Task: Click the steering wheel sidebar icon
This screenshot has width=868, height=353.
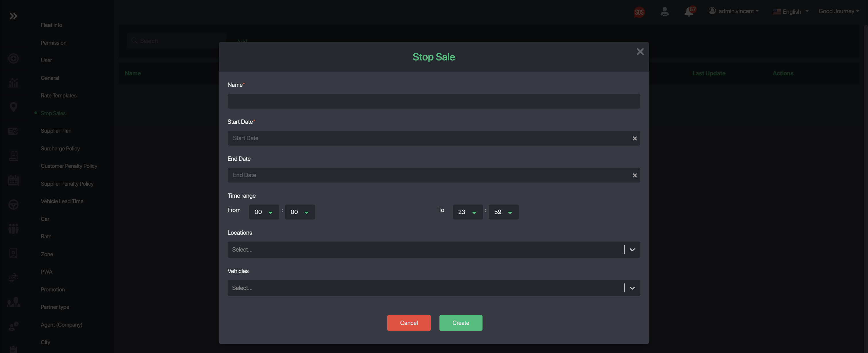Action: coord(13,205)
